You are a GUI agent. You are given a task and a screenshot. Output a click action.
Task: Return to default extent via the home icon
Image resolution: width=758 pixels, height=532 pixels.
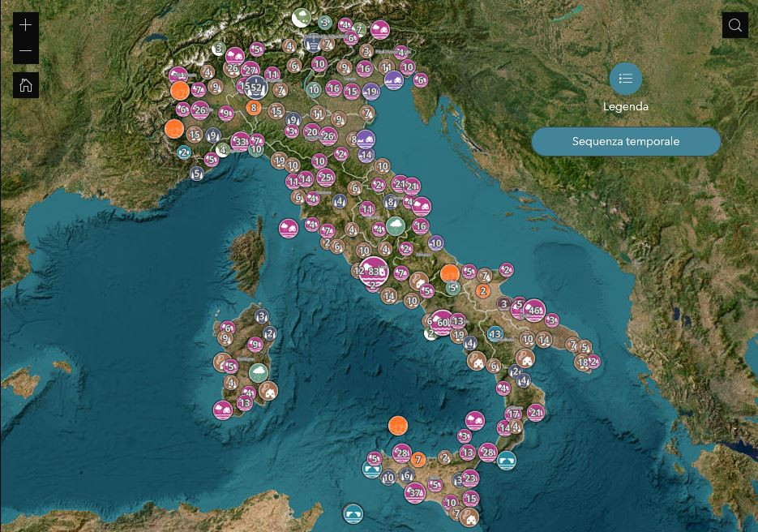tap(25, 84)
